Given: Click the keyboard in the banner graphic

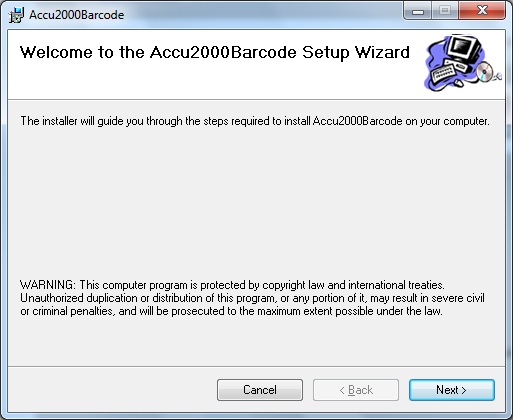Looking at the screenshot, I should pyautogui.click(x=443, y=73).
